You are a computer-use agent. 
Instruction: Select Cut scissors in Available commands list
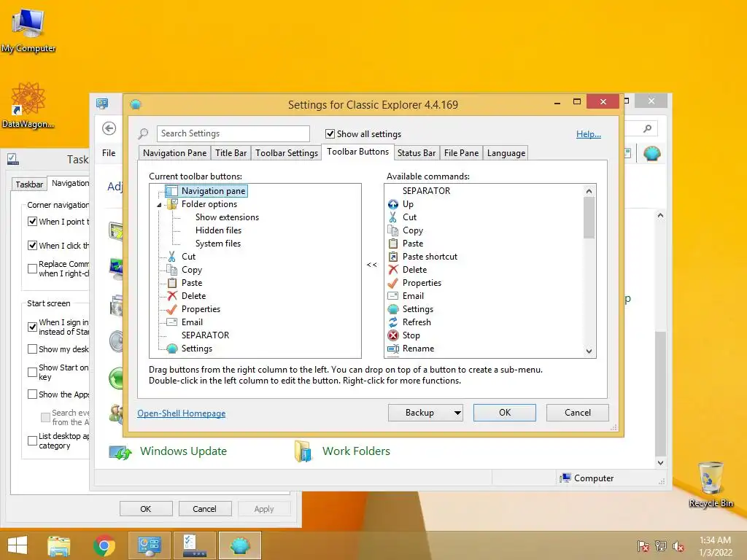pyautogui.click(x=393, y=217)
